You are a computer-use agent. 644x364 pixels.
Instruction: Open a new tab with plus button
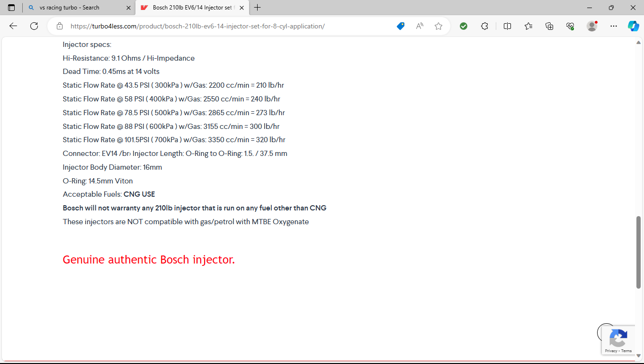[257, 8]
